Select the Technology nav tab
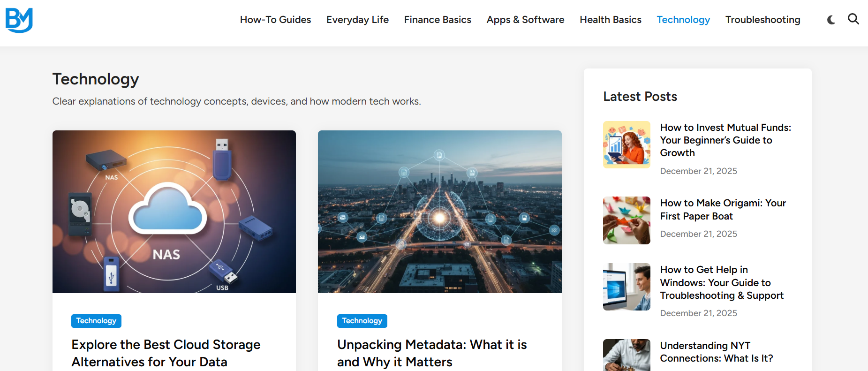Image resolution: width=868 pixels, height=371 pixels. click(x=683, y=20)
